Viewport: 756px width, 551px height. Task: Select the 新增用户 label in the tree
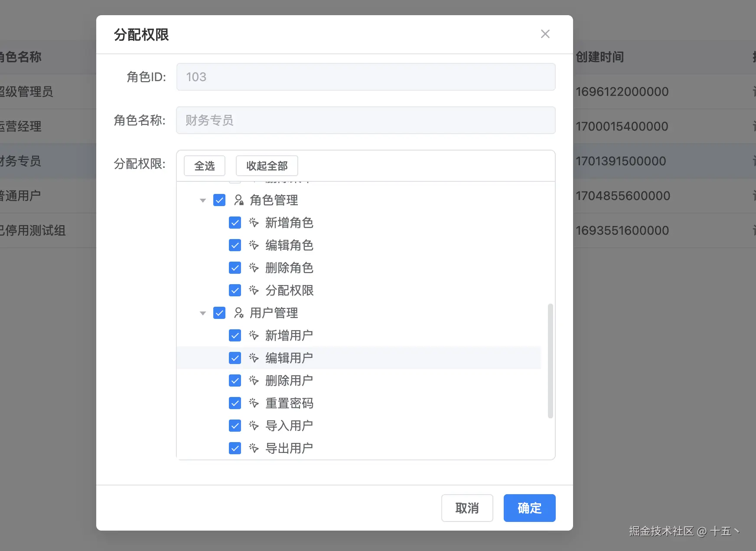[289, 335]
